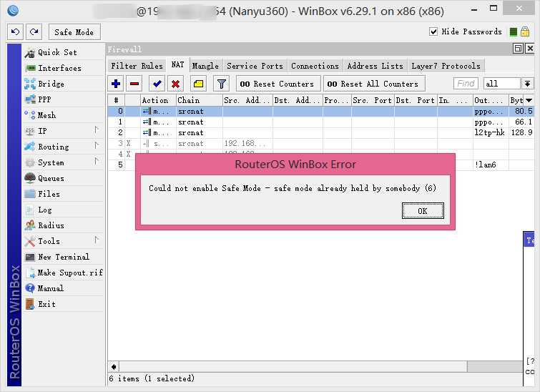This screenshot has width=540, height=392.
Task: Disable rule with red X
Action: tap(176, 84)
